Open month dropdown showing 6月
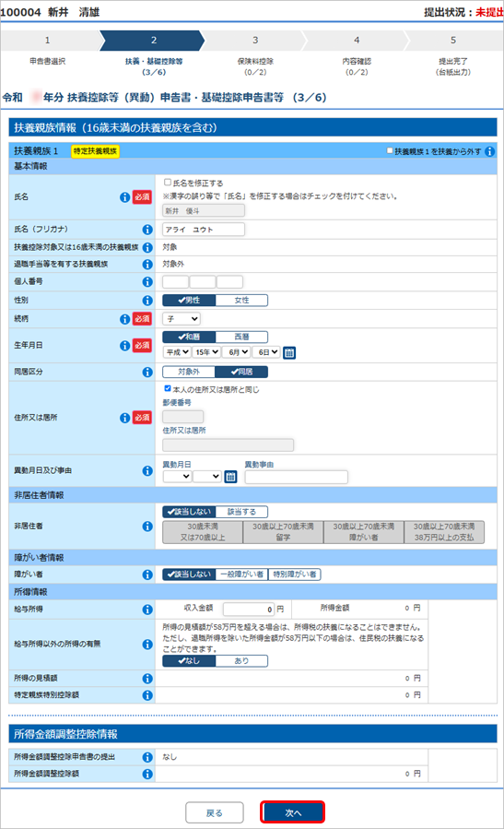This screenshot has width=504, height=829. pos(236,352)
